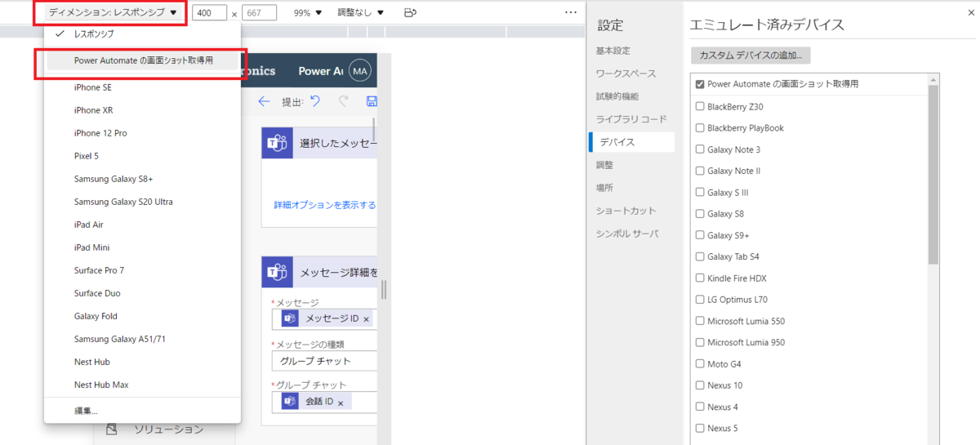The height and width of the screenshot is (445, 980).
Task: Choose iPhone 12 Pro from device menu
Action: (142, 133)
